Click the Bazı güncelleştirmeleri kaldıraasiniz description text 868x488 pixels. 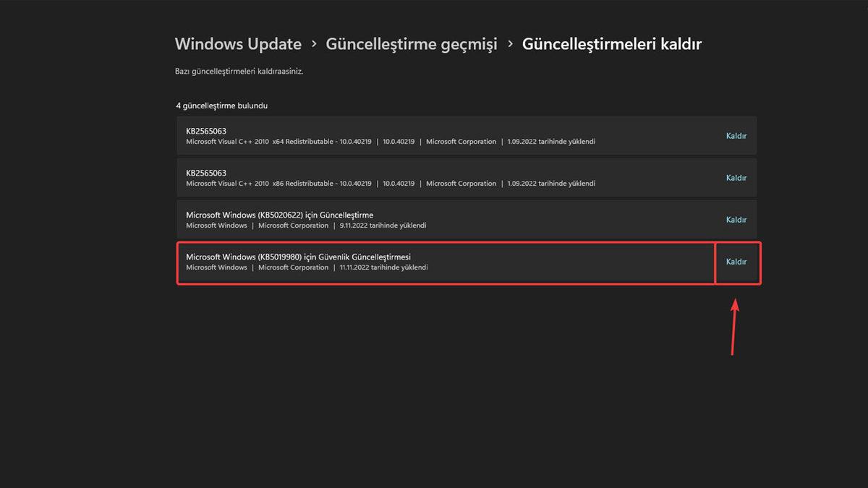(239, 72)
